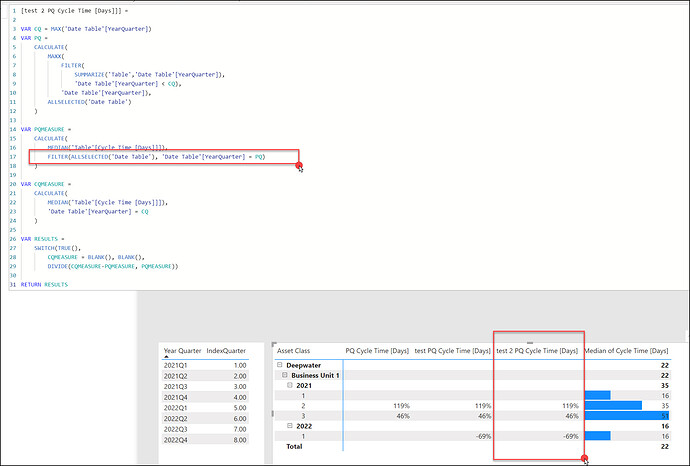Select the 2021Q4 row in quarter table
Screen dimensions: 690x466
coord(205,397)
